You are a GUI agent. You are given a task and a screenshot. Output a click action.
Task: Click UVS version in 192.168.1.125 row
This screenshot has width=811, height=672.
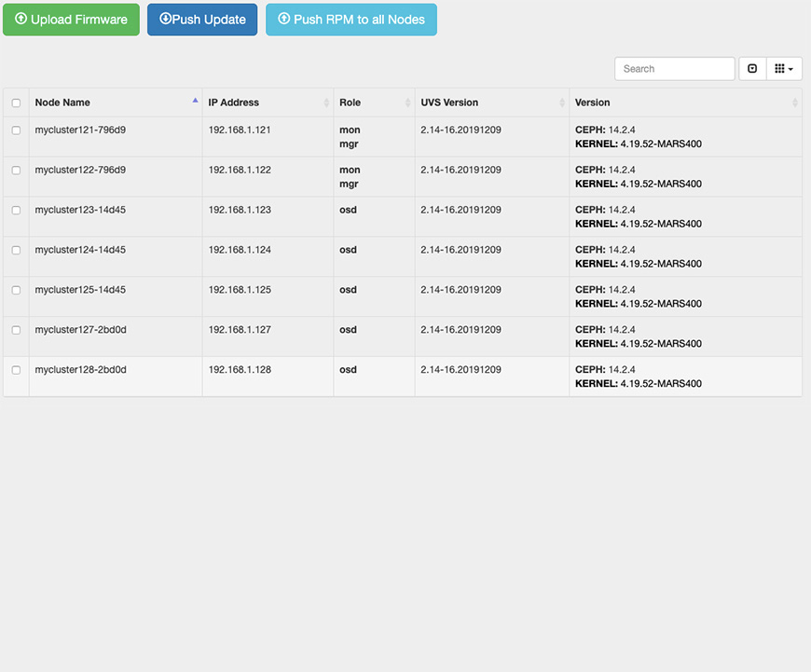click(x=460, y=290)
